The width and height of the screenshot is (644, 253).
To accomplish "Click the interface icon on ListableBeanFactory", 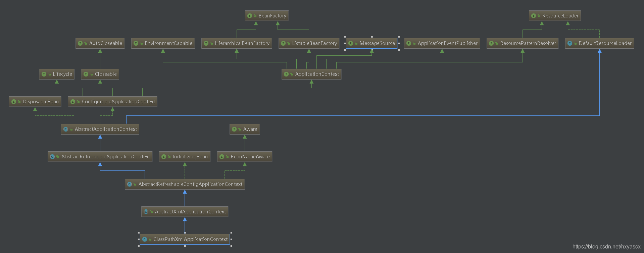I will (x=283, y=43).
